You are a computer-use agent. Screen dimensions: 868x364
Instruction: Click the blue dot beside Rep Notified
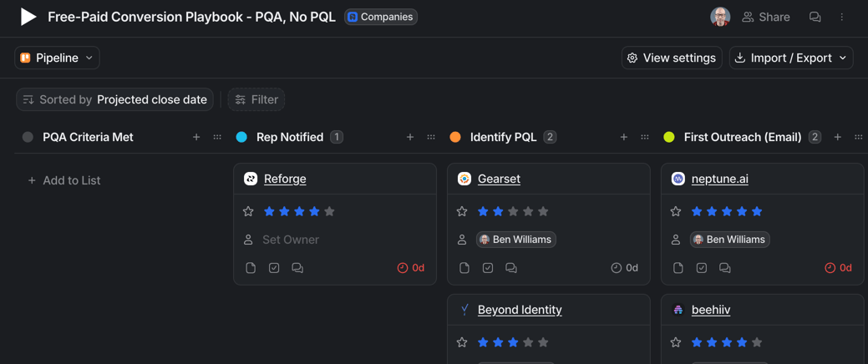coord(241,137)
